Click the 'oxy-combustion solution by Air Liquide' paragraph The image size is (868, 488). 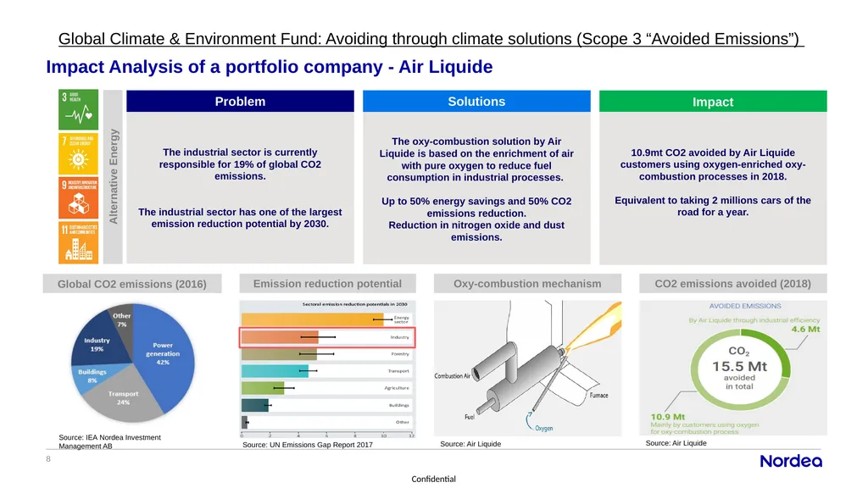(476, 159)
